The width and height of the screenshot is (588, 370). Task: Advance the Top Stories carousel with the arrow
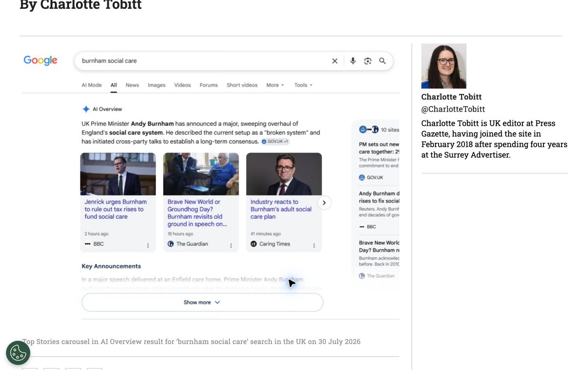coord(324,203)
